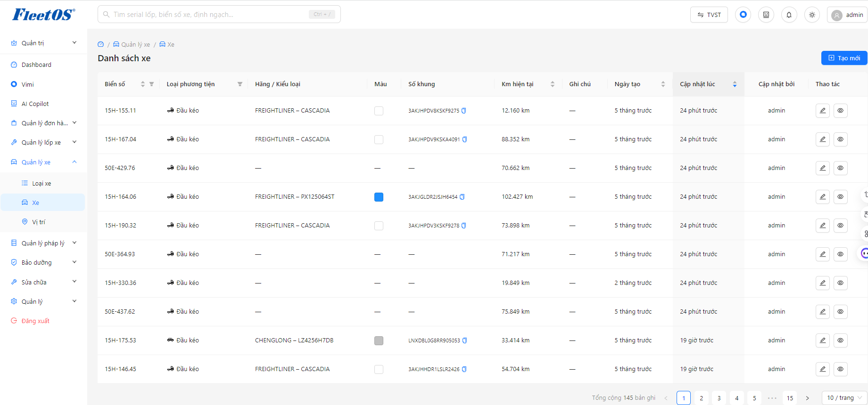
Task: Sort by Km hiện tại column
Action: click(553, 84)
